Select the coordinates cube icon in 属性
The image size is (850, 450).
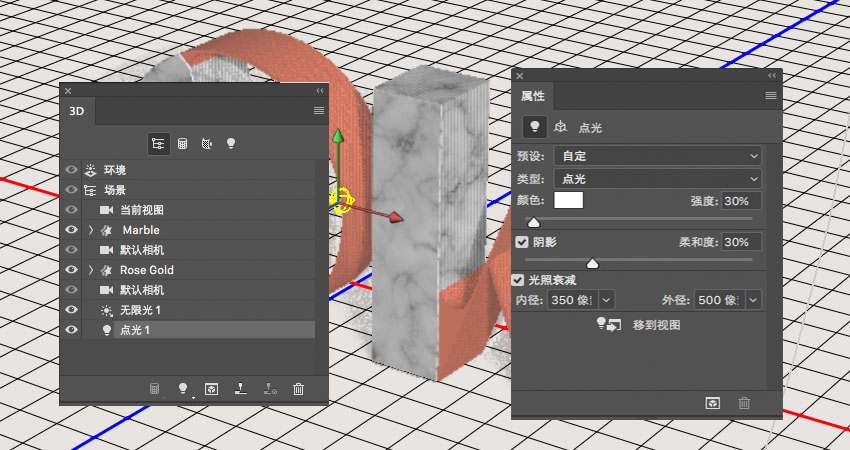coord(560,127)
